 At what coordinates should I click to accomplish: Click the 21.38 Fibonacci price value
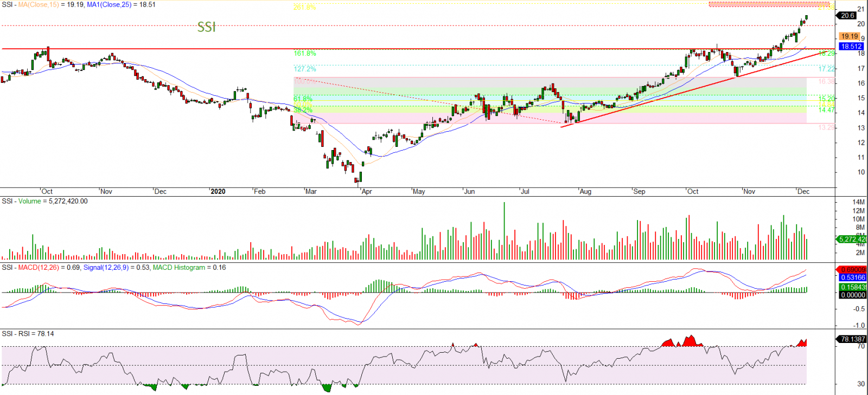click(x=826, y=7)
